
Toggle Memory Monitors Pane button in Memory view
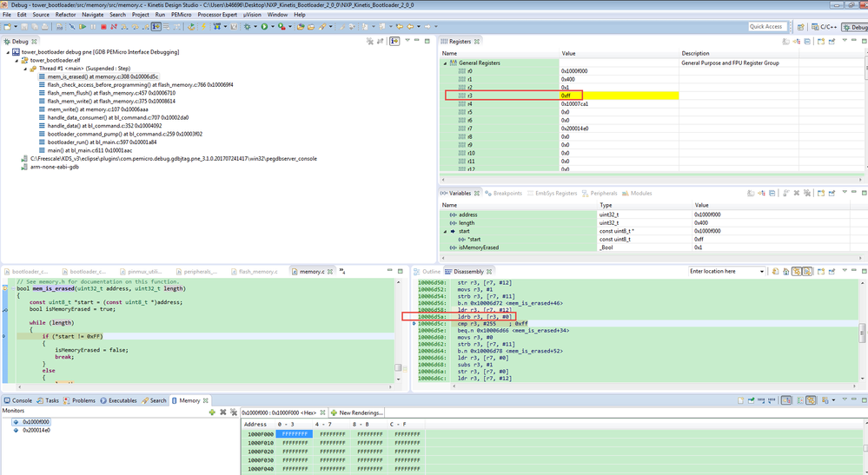click(x=786, y=399)
